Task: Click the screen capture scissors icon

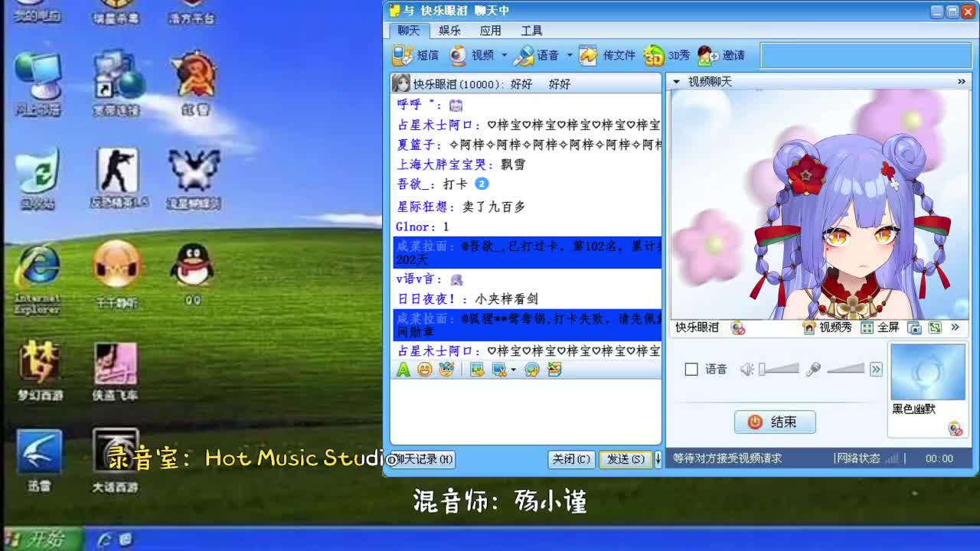Action: click(499, 370)
